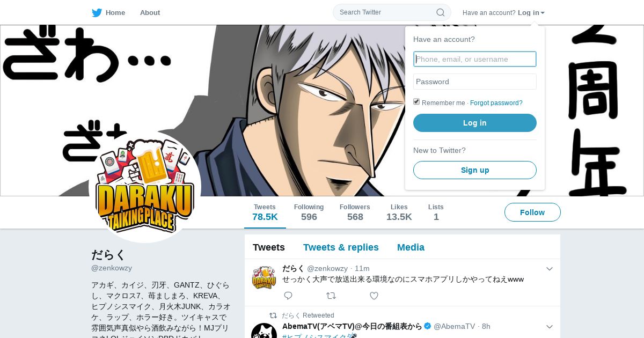Click the AbemaTV avatar icon

click(264, 330)
